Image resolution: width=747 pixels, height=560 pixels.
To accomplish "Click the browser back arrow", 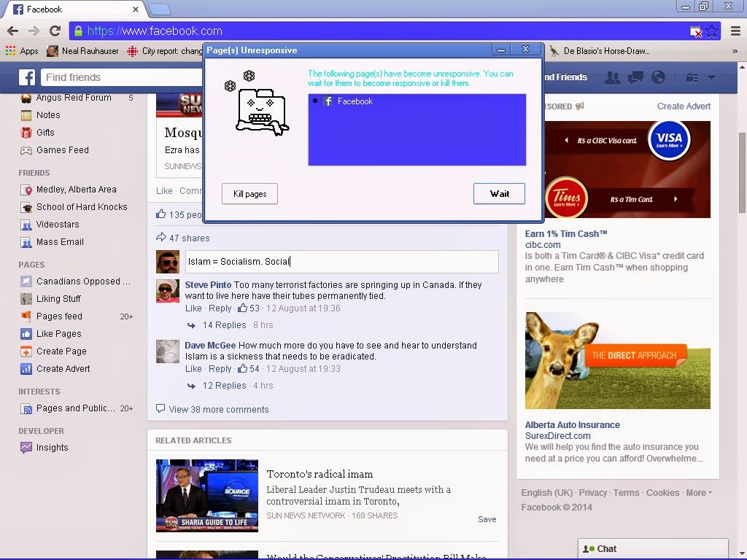I will pos(13,31).
